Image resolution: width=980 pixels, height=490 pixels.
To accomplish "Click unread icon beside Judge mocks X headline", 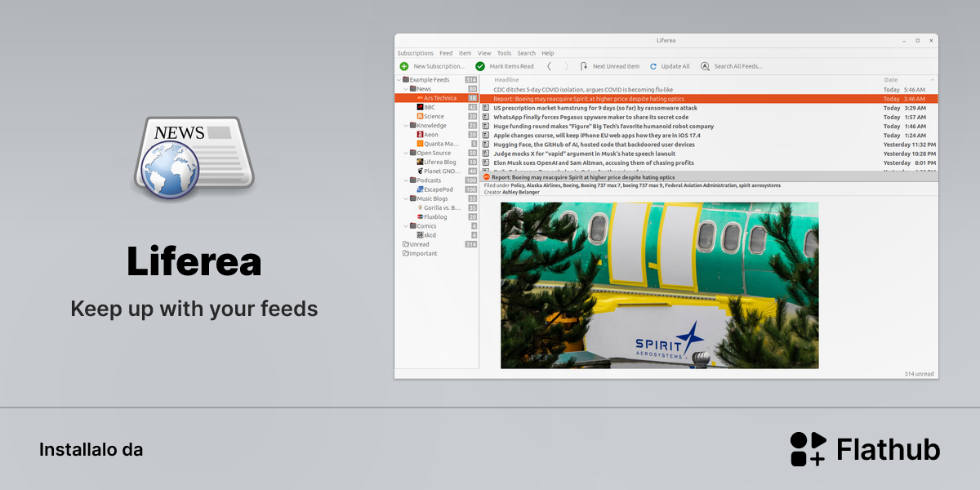I will click(x=485, y=154).
